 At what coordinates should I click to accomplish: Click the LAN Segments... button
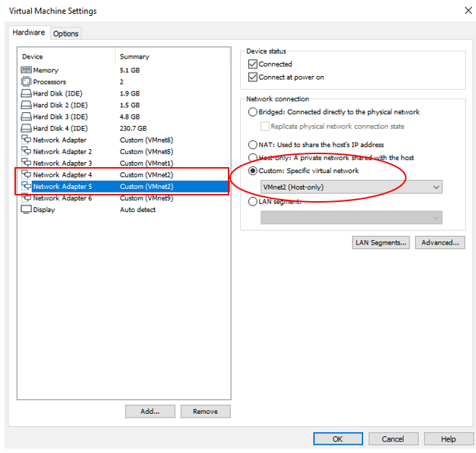(381, 242)
